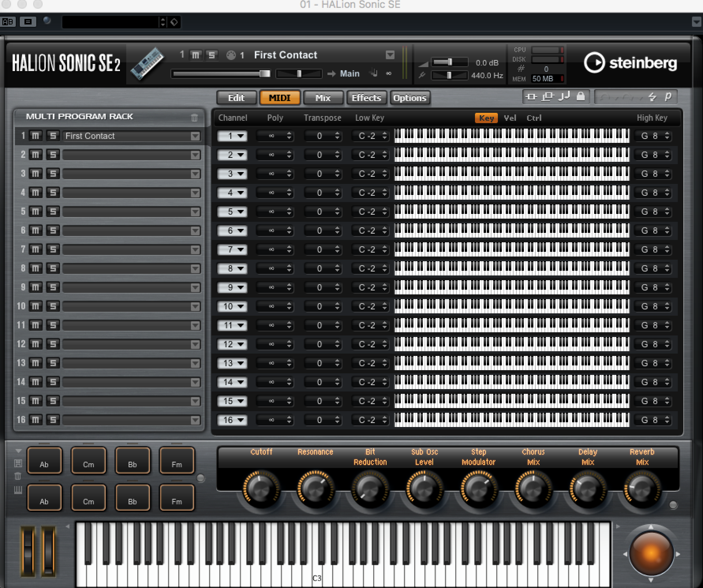Mute rack slot 3

click(x=36, y=174)
